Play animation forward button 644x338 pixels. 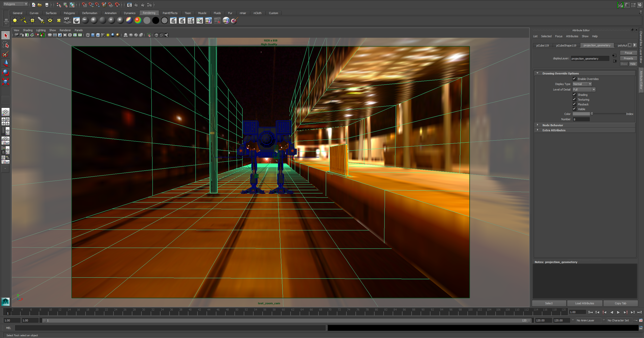[x=618, y=312]
